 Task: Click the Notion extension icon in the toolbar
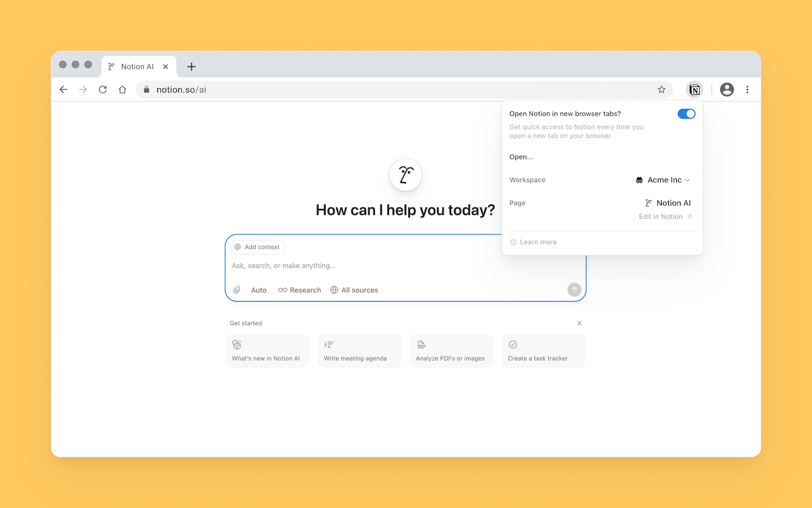[x=695, y=90]
